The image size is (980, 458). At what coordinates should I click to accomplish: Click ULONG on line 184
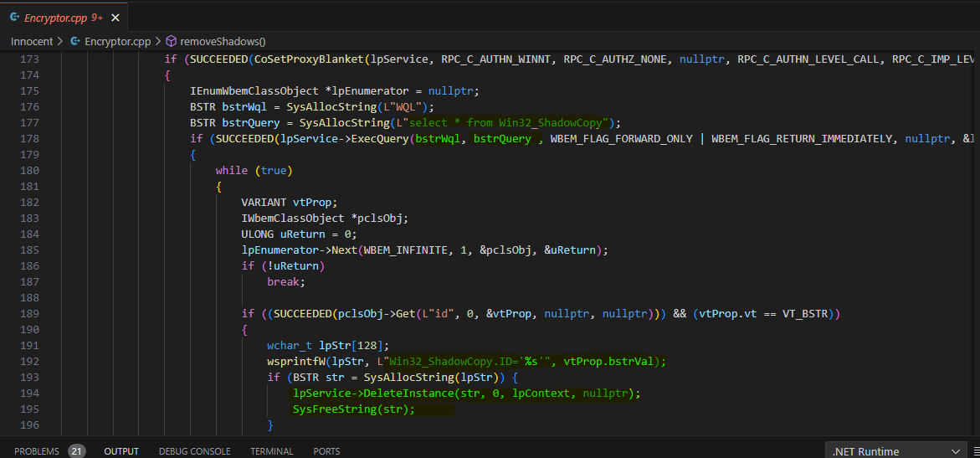coord(258,234)
